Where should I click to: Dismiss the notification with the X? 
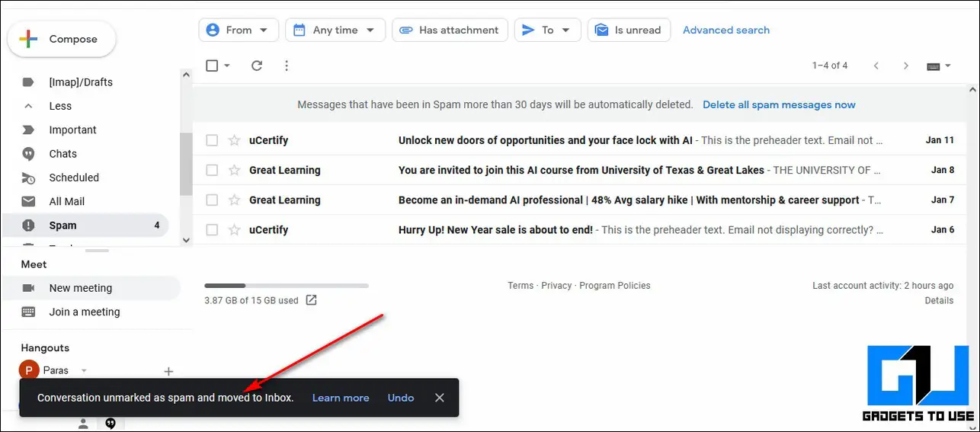click(x=439, y=398)
